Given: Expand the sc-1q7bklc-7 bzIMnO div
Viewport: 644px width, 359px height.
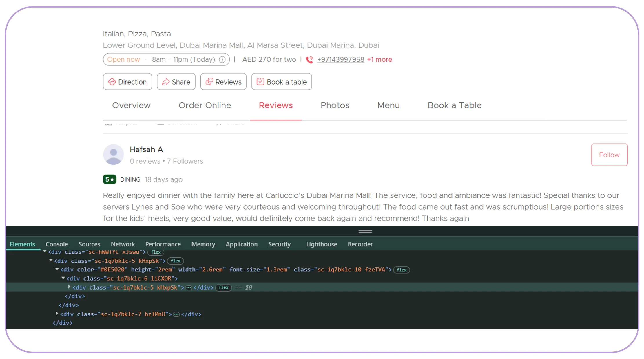Looking at the screenshot, I should coord(57,314).
